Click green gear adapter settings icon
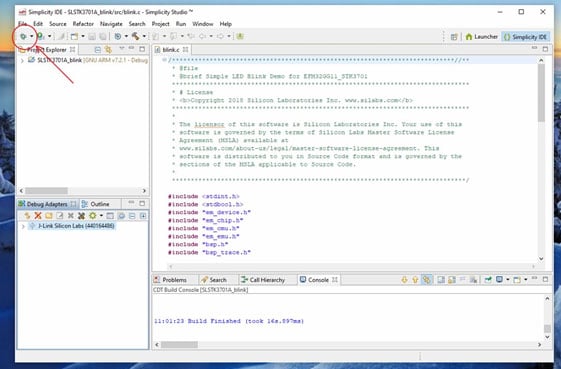561x369 pixels. pos(93,215)
